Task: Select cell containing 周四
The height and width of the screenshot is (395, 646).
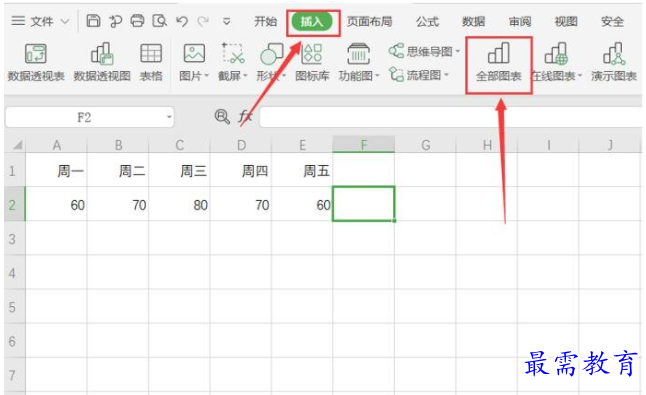Action: coord(241,170)
